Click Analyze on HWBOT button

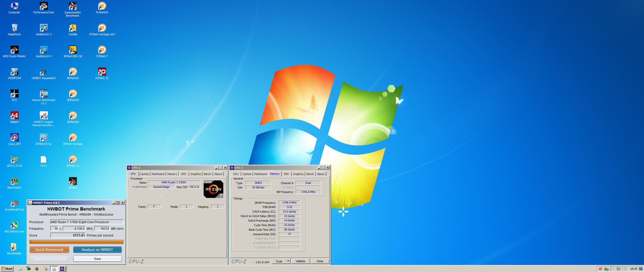pos(97,250)
